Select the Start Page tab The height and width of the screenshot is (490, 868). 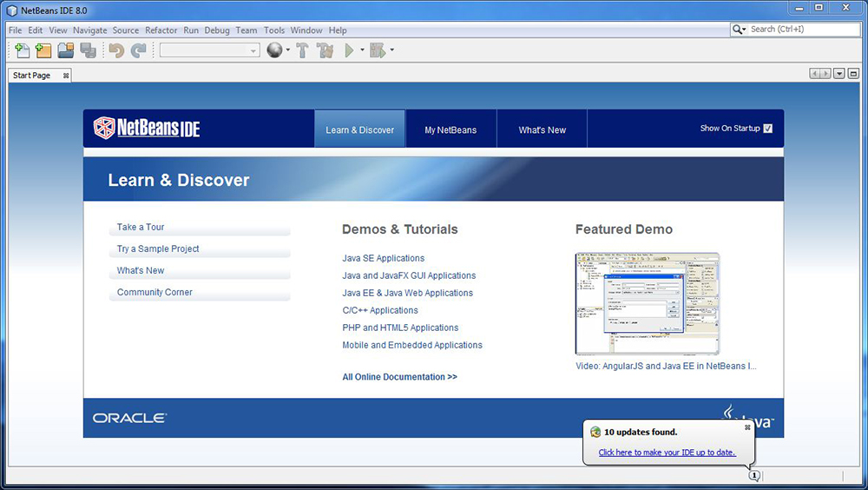tap(31, 76)
